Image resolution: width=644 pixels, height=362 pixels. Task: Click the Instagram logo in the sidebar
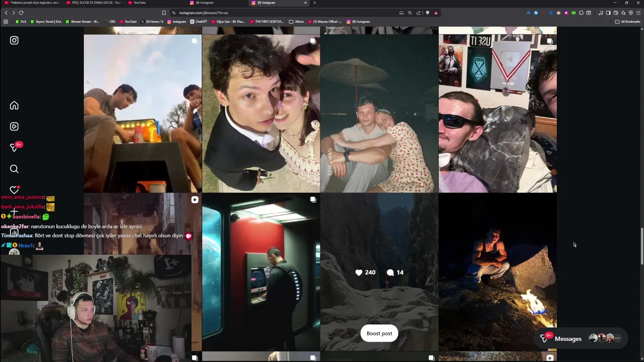(x=14, y=40)
